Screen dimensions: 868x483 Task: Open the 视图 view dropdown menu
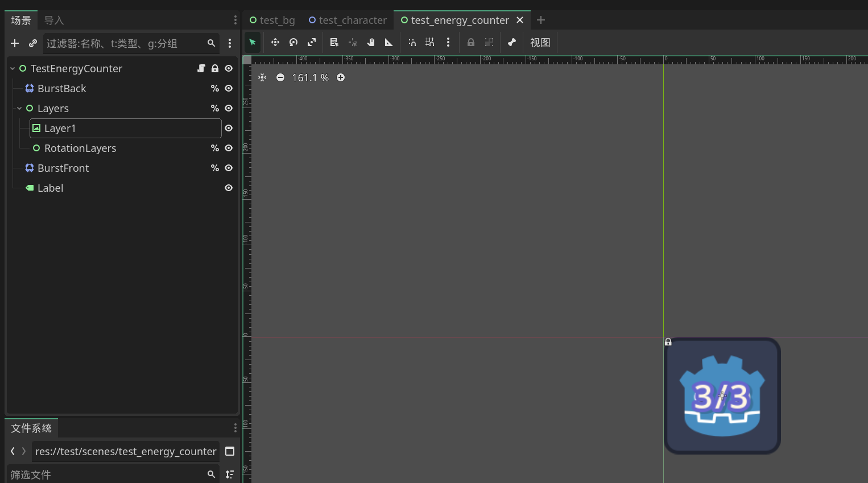pos(540,43)
